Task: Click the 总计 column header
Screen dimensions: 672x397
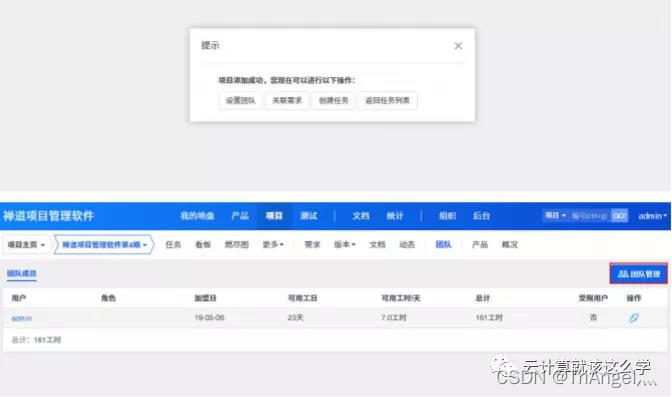Action: [483, 298]
